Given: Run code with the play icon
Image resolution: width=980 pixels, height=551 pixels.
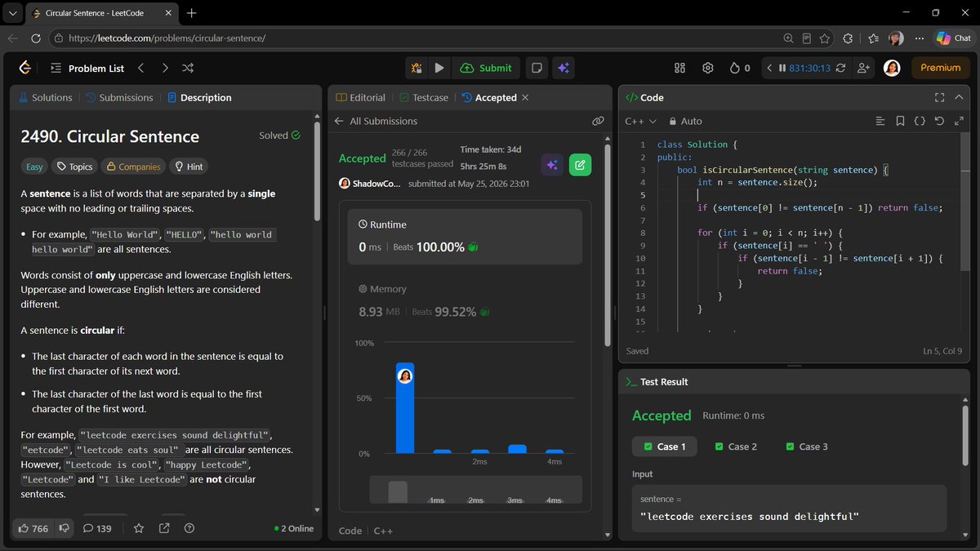Looking at the screenshot, I should [439, 68].
